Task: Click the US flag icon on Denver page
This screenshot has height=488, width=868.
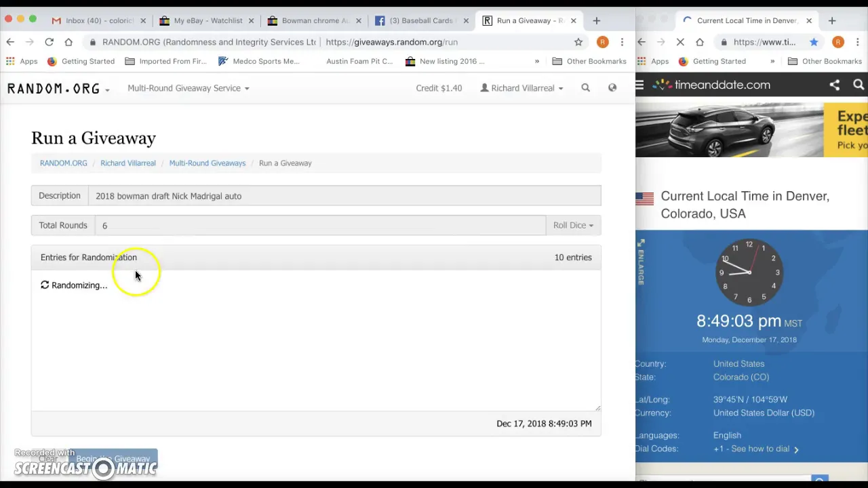Action: 645,198
